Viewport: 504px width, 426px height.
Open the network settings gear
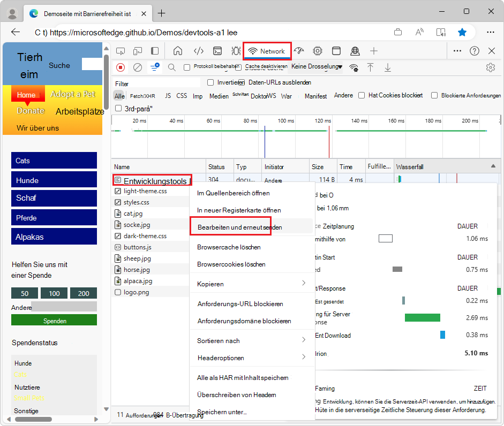(490, 67)
